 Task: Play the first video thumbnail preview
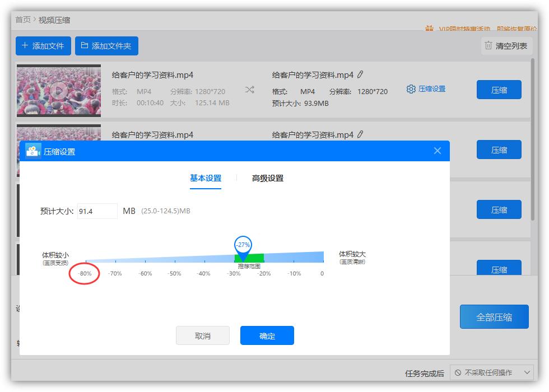point(59,90)
